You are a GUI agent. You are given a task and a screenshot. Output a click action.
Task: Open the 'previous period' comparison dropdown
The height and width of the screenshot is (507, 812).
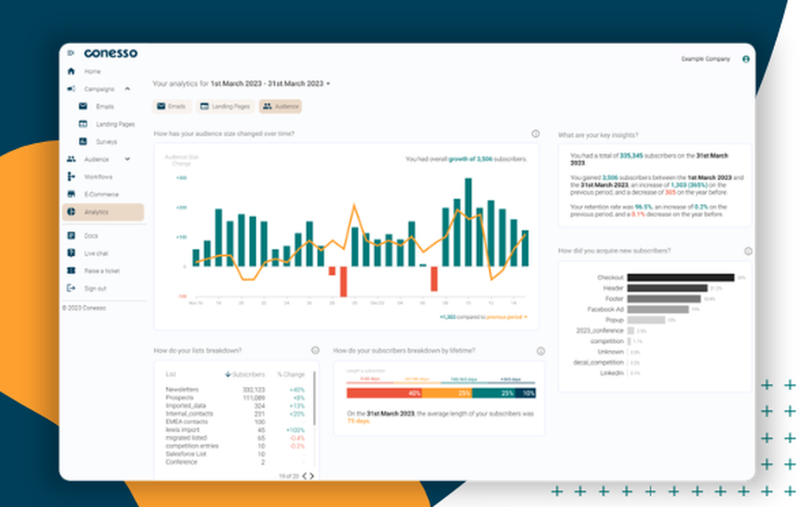click(x=507, y=317)
